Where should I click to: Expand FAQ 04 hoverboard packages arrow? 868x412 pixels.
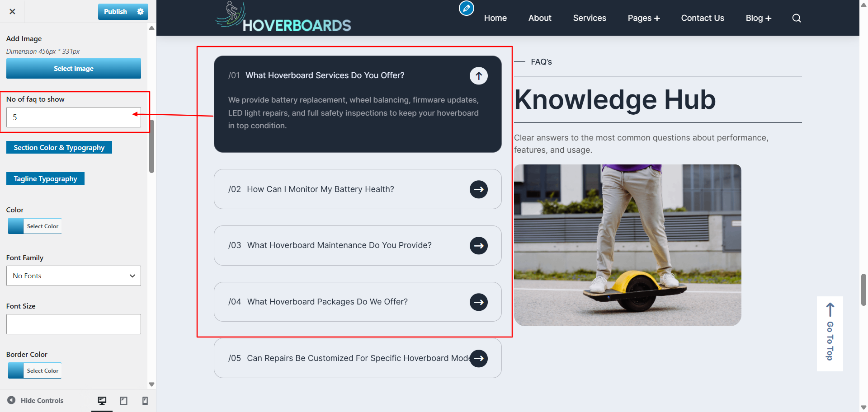(478, 302)
